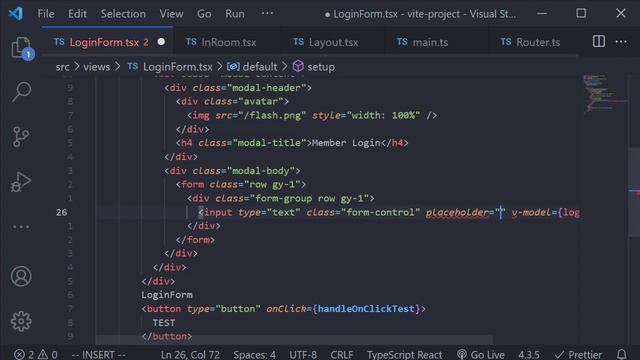Click the placeholder attribute text
The height and width of the screenshot is (360, 640).
pos(457,212)
